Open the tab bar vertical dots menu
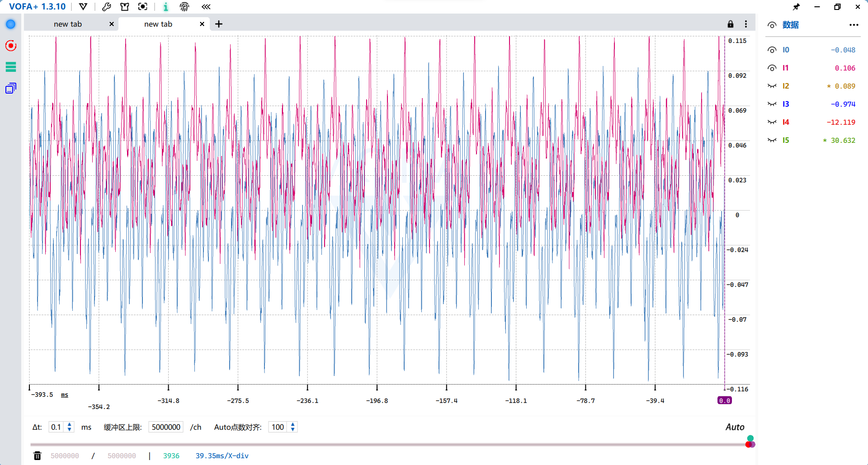The height and width of the screenshot is (465, 868). pyautogui.click(x=746, y=24)
